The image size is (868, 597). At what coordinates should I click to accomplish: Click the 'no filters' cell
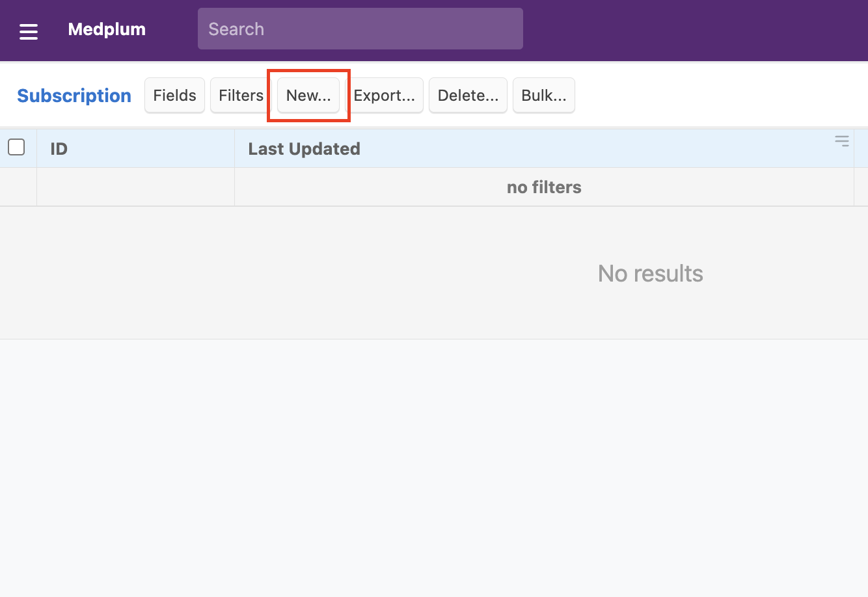point(544,187)
